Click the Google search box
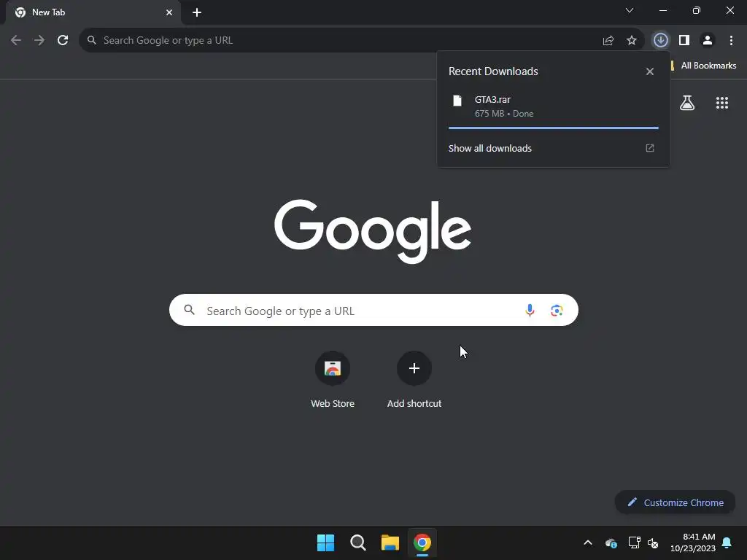 [x=373, y=311]
